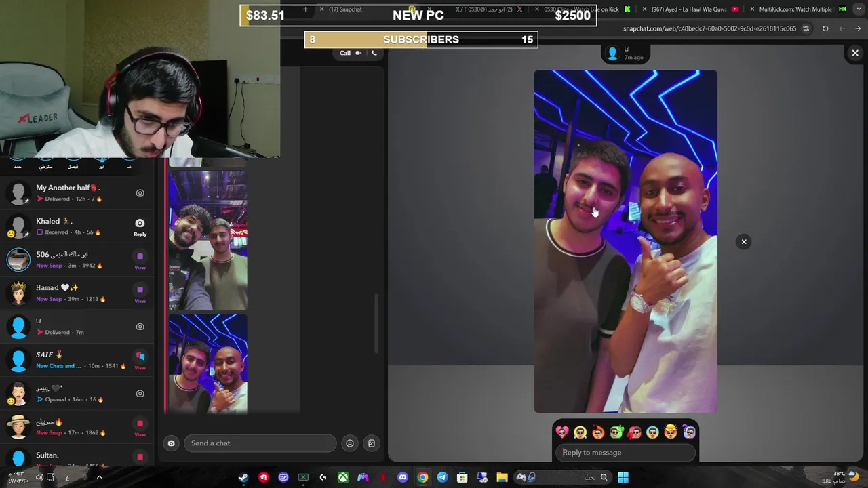Open File Explorer from the taskbar

[502, 477]
